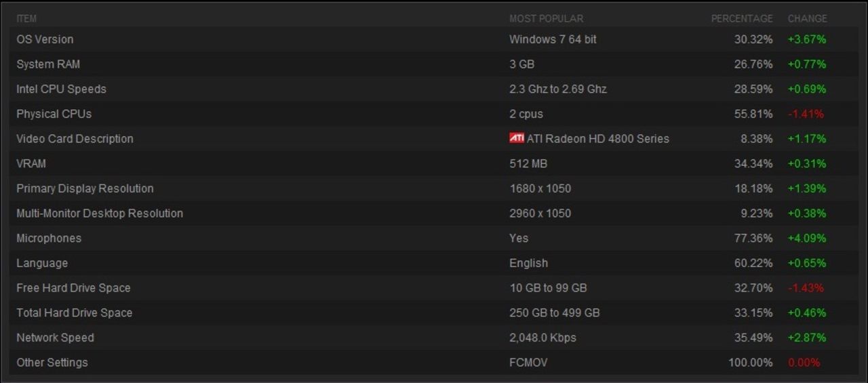The image size is (868, 383).
Task: Click the 9.23% percentage
Action: (x=757, y=214)
